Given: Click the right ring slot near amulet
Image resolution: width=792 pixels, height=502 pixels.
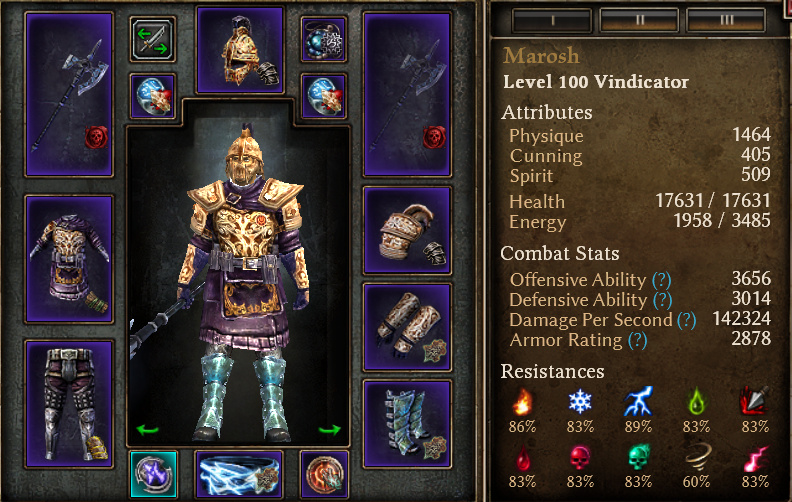Looking at the screenshot, I should pos(324,96).
